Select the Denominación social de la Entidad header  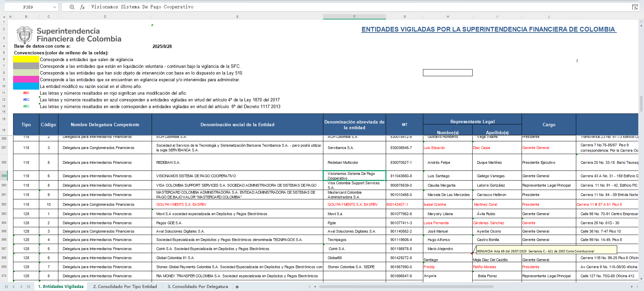point(237,125)
